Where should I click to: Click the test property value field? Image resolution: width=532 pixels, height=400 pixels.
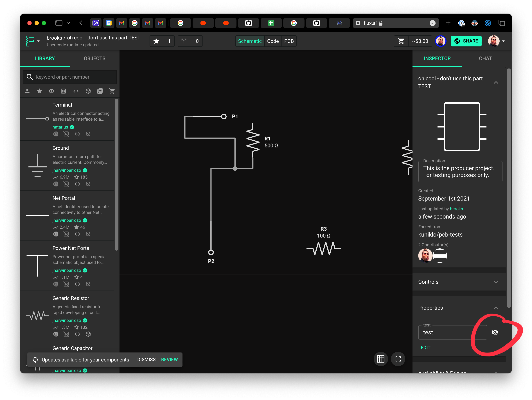453,332
